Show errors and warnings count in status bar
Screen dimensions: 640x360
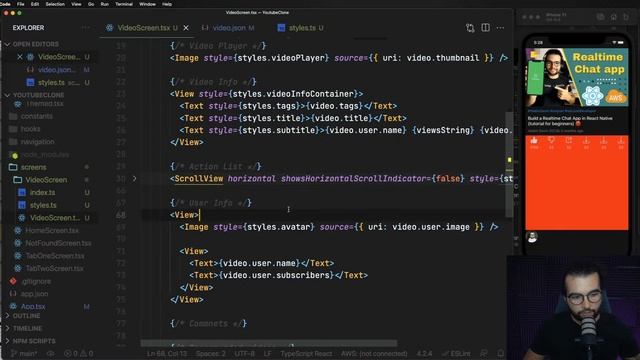79,353
